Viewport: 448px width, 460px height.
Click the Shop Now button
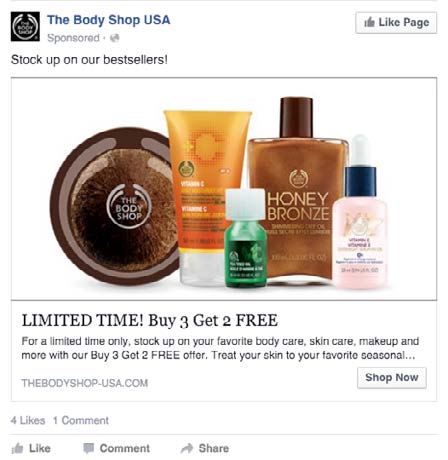392,378
